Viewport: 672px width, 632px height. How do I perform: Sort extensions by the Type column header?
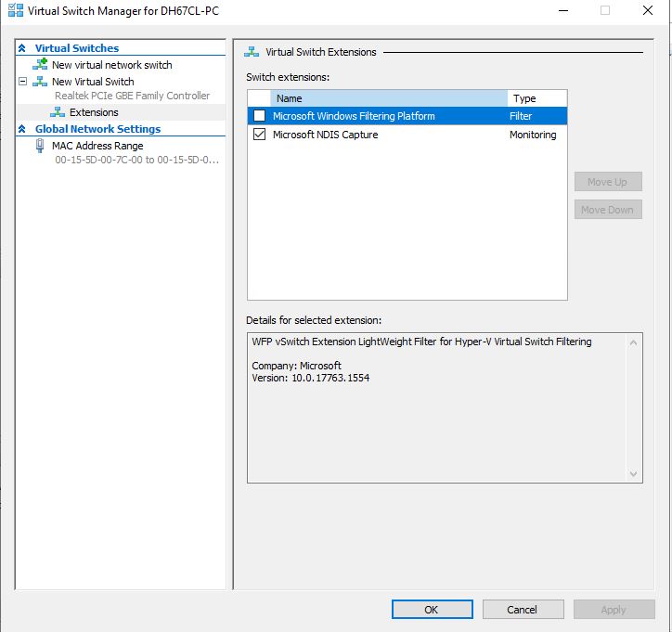pos(536,98)
